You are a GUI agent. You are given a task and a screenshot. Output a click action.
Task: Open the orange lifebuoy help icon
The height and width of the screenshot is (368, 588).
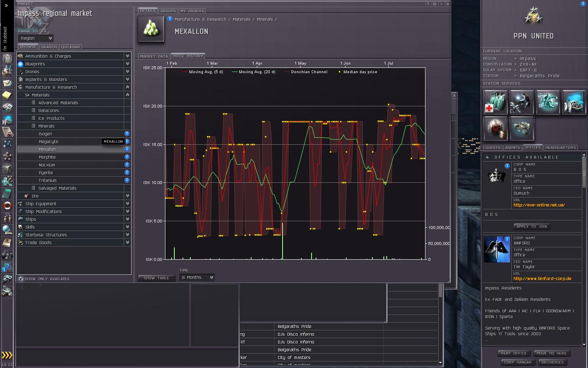pyautogui.click(x=7, y=205)
